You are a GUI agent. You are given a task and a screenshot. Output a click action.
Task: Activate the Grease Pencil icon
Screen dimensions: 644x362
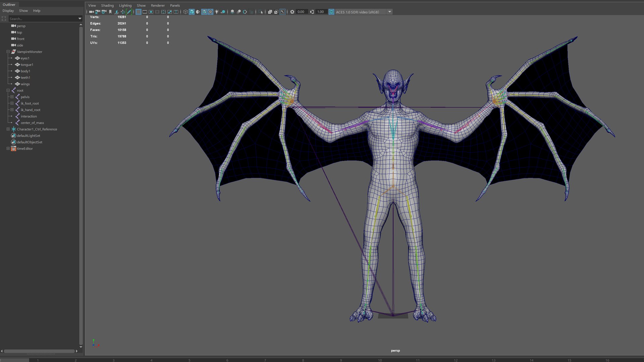129,12
